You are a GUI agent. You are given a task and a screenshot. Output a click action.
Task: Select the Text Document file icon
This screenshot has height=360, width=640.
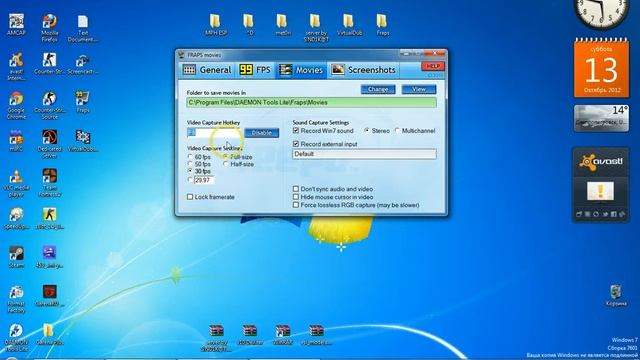tap(82, 28)
